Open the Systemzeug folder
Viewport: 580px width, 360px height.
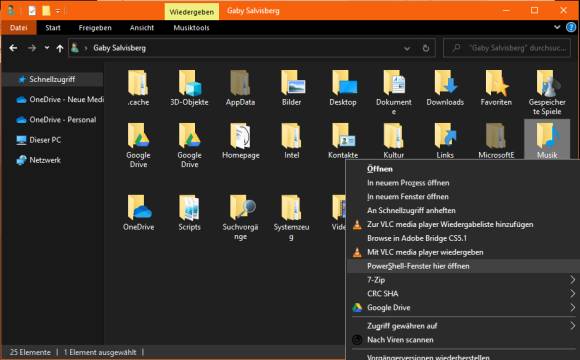291,218
